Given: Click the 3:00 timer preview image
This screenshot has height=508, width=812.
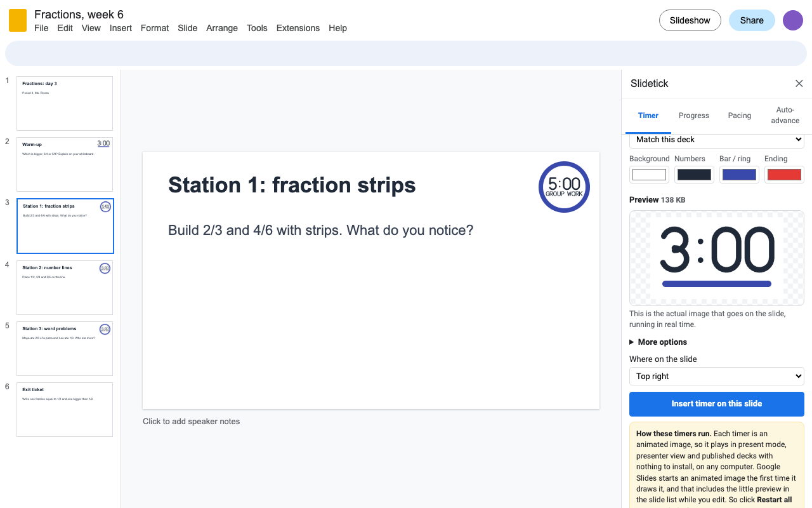Looking at the screenshot, I should point(717,258).
